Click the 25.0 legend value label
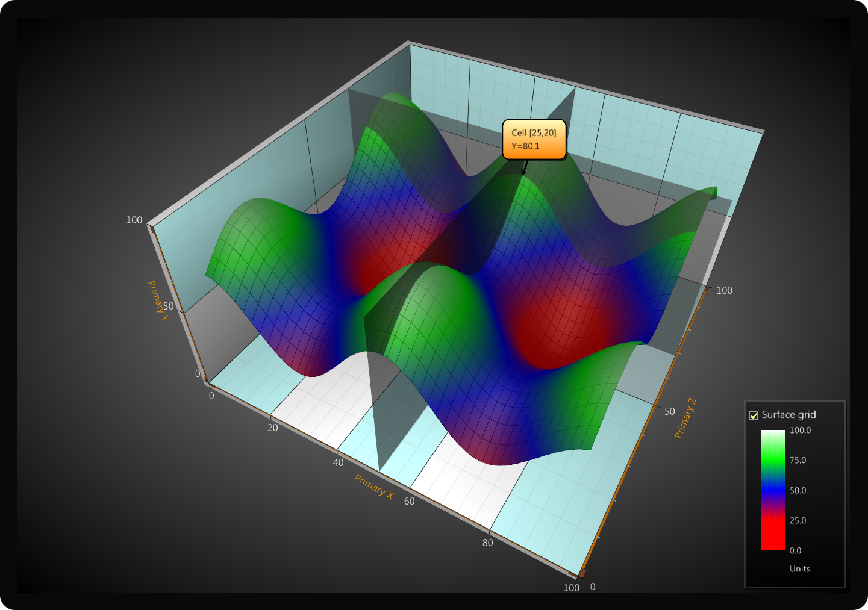Screen dimensions: 868x610 [798, 521]
